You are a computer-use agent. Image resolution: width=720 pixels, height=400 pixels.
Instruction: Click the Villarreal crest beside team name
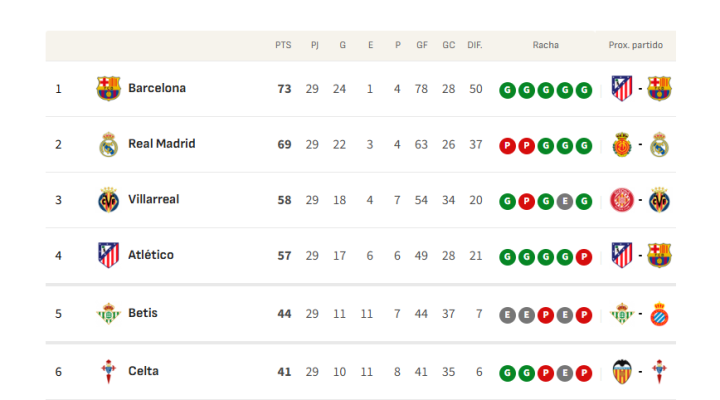pyautogui.click(x=108, y=199)
